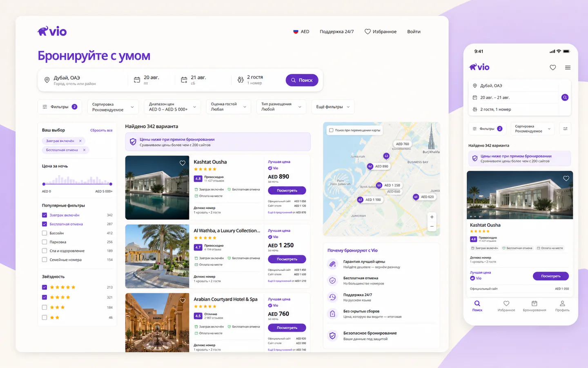Open the mobile Сортировка dropdown

tap(532, 129)
